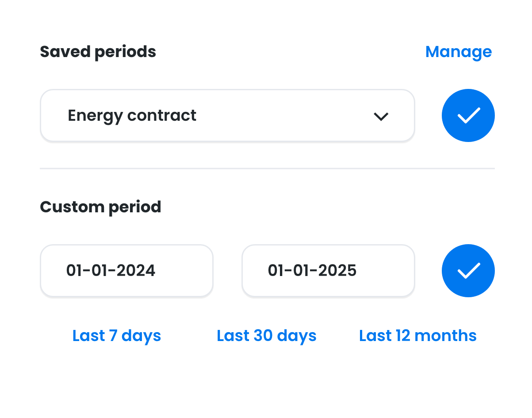Viewport: 532px width, 418px height.
Task: Click the start date field showing 01-01-2024
Action: tap(126, 270)
